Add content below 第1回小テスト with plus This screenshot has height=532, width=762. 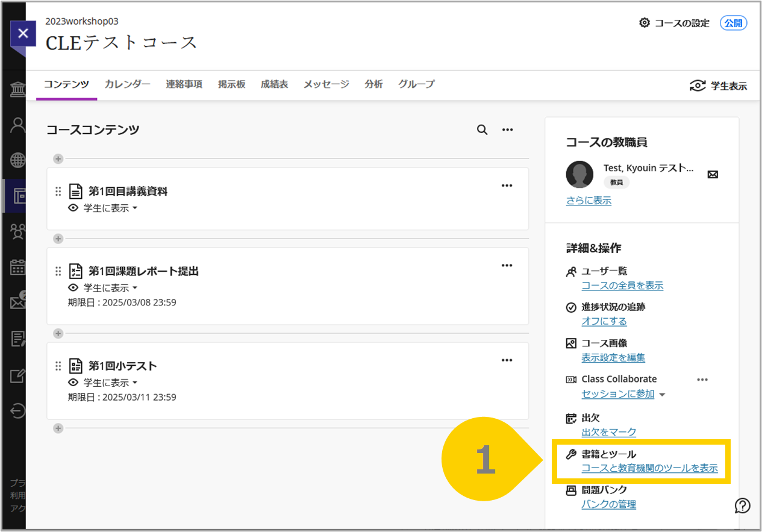[x=58, y=428]
